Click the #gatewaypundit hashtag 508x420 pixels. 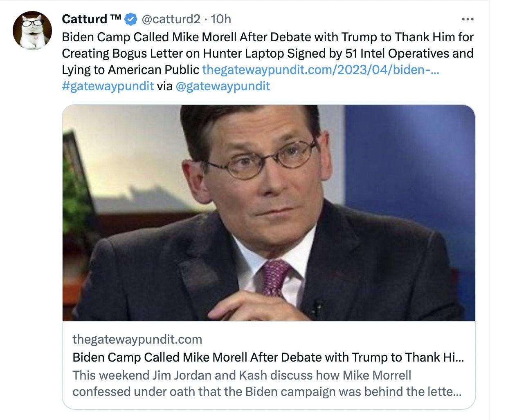pos(108,86)
